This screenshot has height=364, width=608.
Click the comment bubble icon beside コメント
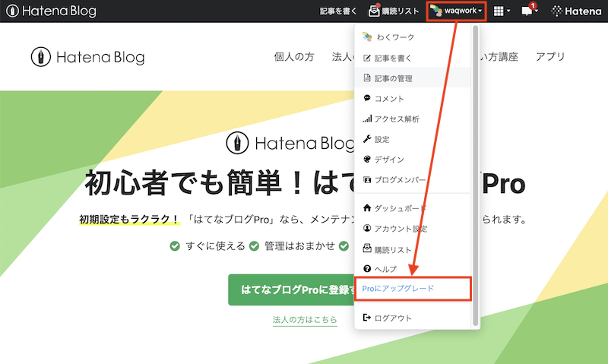[367, 98]
